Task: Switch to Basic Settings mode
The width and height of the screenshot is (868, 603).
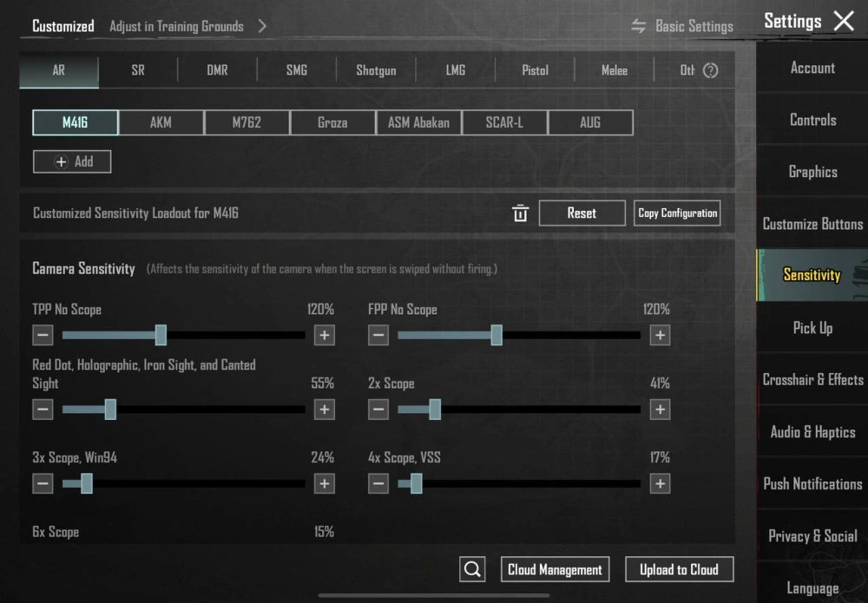Action: click(682, 26)
